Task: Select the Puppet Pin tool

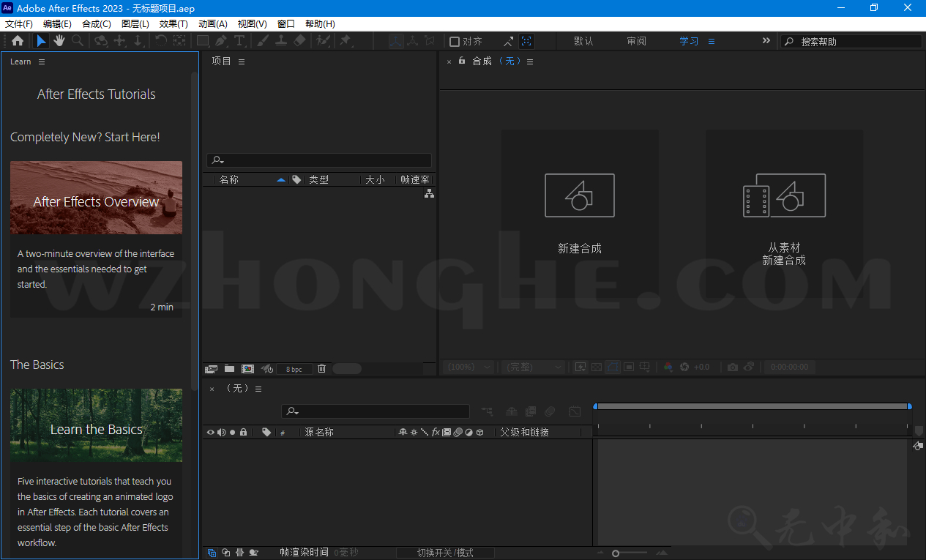Action: pyautogui.click(x=346, y=41)
